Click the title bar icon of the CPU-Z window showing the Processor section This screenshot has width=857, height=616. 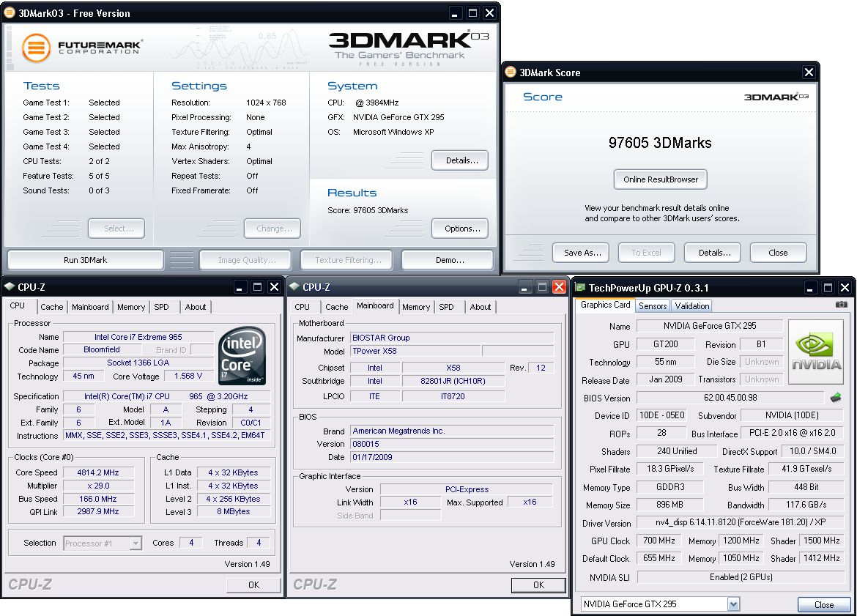(x=10, y=286)
